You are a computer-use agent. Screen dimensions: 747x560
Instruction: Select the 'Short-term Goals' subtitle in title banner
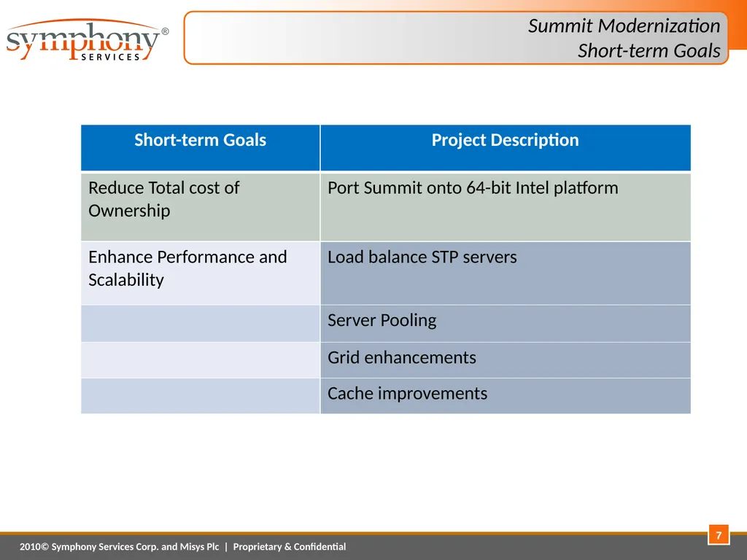tap(649, 50)
